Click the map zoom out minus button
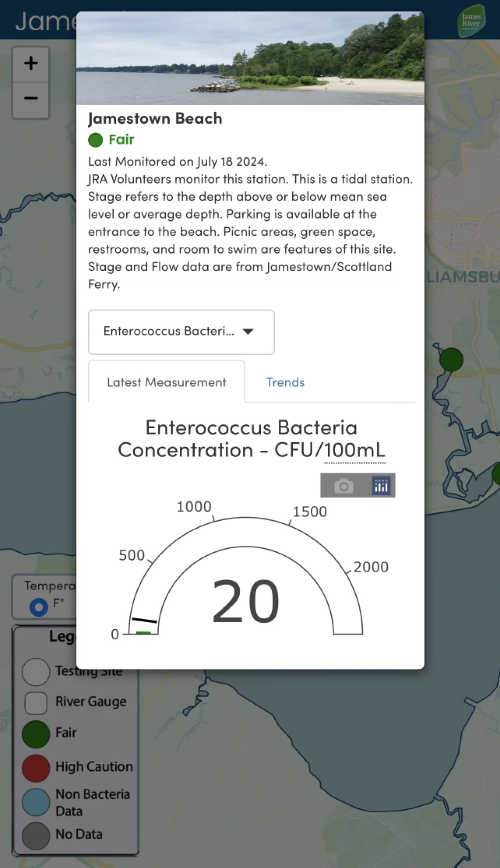 [x=31, y=98]
